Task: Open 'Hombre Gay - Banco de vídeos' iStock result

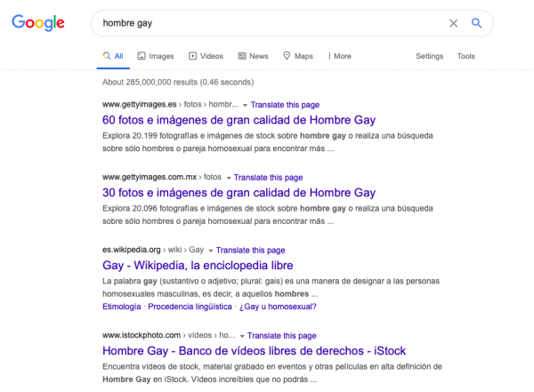Action: 254,351
